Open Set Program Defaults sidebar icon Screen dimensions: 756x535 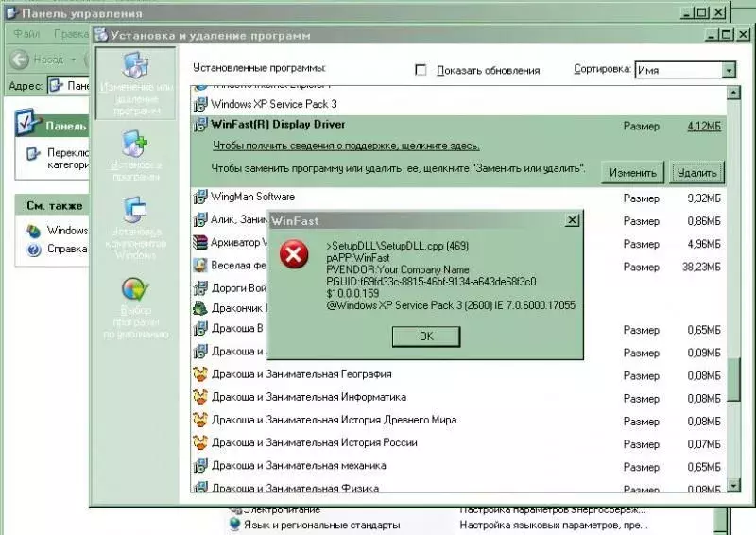pyautogui.click(x=135, y=289)
